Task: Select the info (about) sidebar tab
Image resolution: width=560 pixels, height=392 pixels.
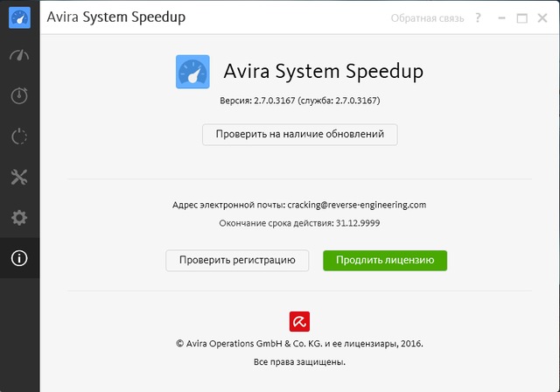Action: tap(19, 258)
